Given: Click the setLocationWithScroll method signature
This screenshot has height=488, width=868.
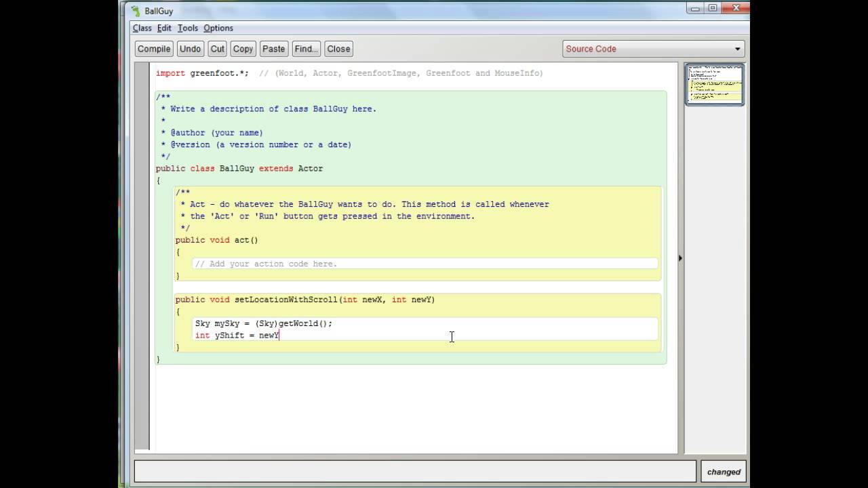Looking at the screenshot, I should (305, 300).
